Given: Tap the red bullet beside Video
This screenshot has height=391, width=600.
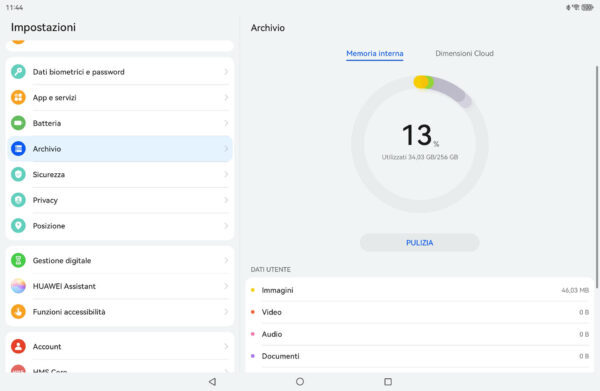Looking at the screenshot, I should (x=253, y=312).
